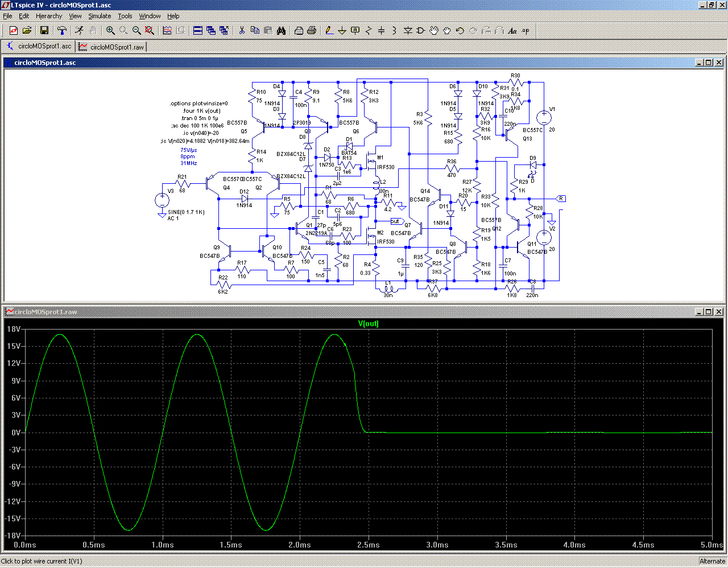The height and width of the screenshot is (568, 728).
Task: Print using the printer icon
Action: tap(312, 31)
